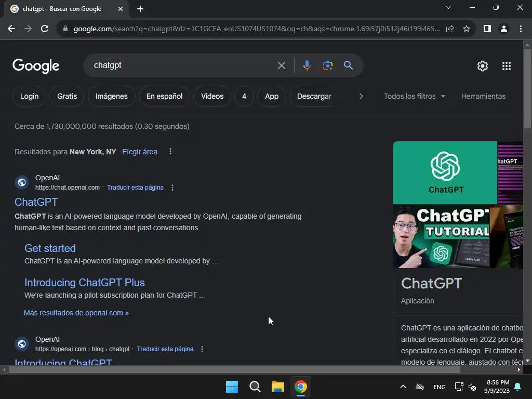The height and width of the screenshot is (399, 532).
Task: Open the Get started sitelink
Action: tap(50, 248)
